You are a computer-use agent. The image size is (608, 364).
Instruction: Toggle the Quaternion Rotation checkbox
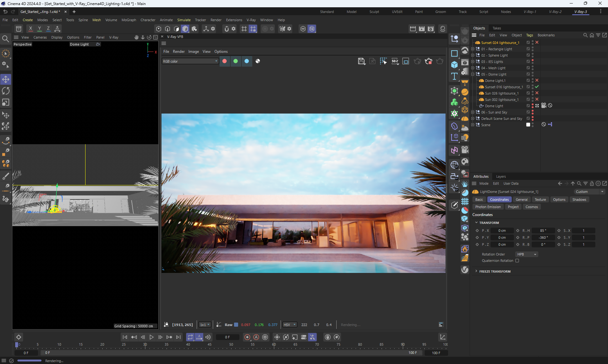[x=517, y=261]
